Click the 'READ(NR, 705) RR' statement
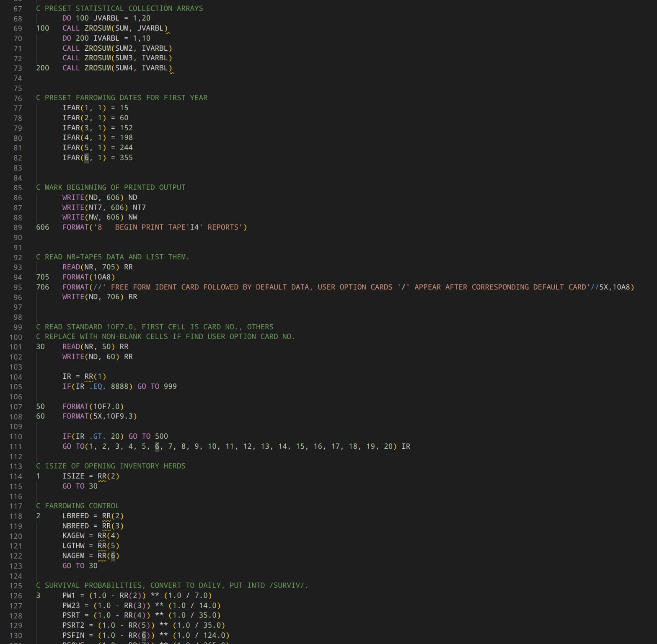 [x=98, y=267]
